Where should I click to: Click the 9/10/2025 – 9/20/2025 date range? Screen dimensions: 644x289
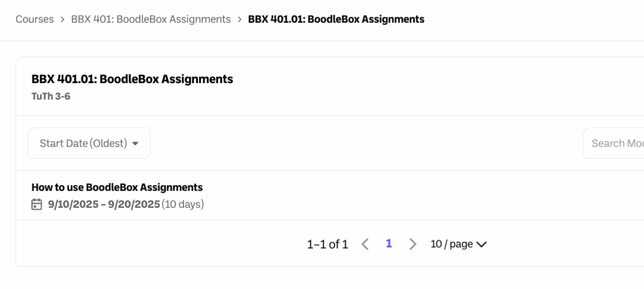[x=103, y=204]
